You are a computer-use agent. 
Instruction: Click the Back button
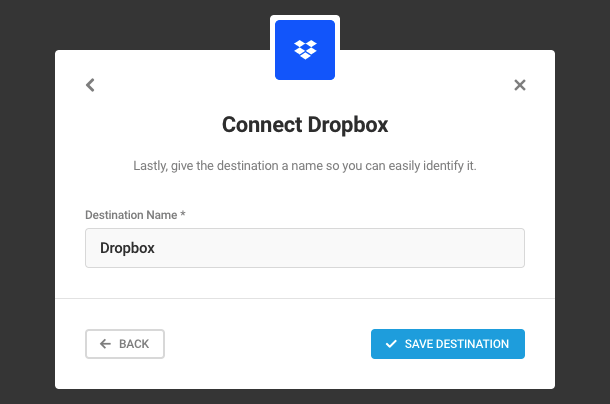125,344
